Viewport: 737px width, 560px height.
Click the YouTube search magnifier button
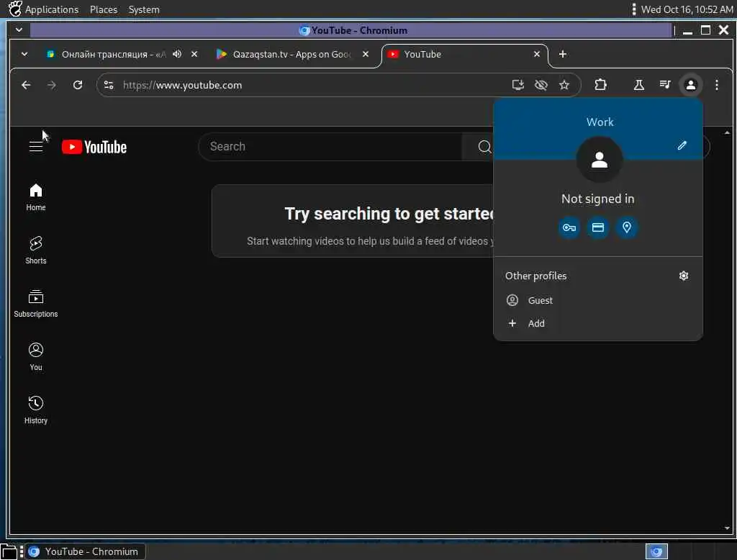point(484,147)
